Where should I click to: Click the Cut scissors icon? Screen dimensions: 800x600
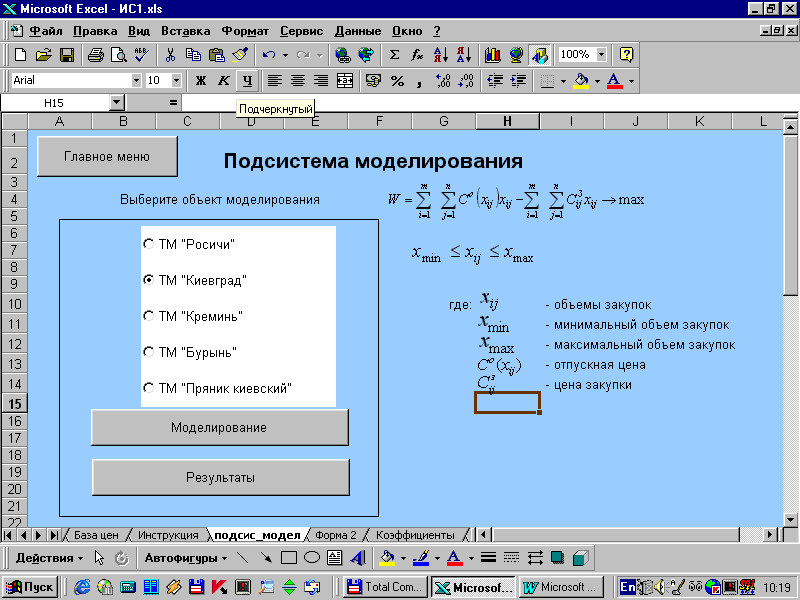point(170,55)
